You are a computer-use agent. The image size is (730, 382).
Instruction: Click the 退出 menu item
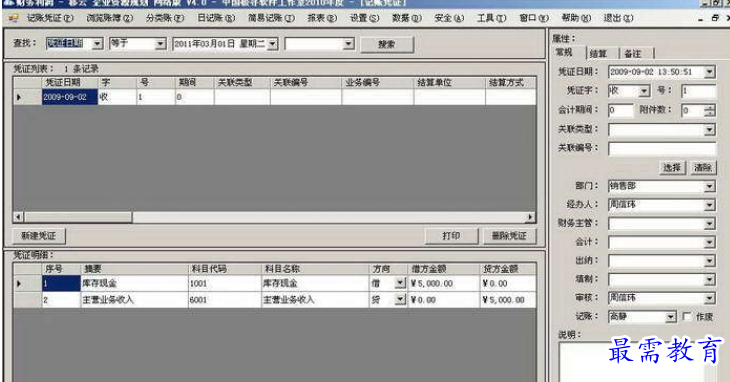click(618, 18)
